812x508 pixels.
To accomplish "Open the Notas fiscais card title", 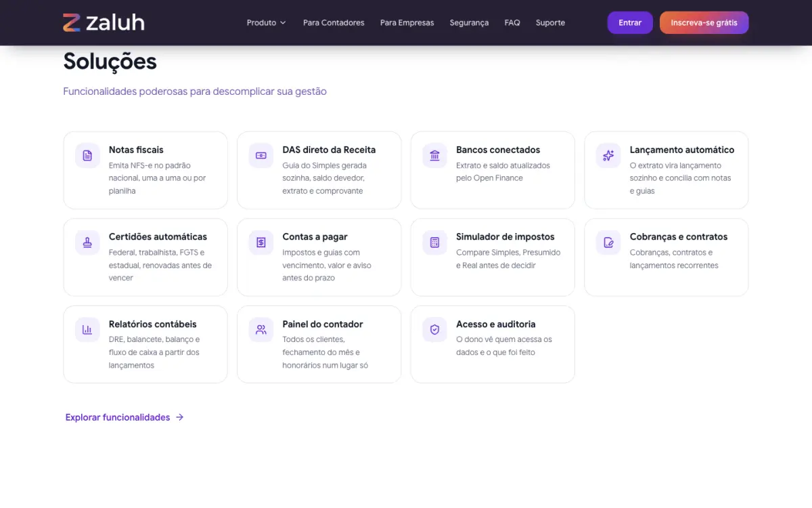I will click(x=136, y=150).
